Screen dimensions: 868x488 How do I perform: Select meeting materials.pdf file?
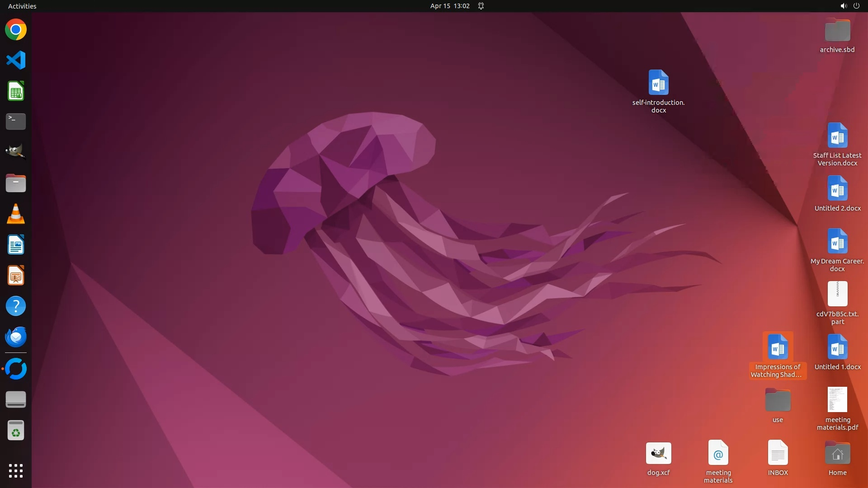tap(837, 400)
